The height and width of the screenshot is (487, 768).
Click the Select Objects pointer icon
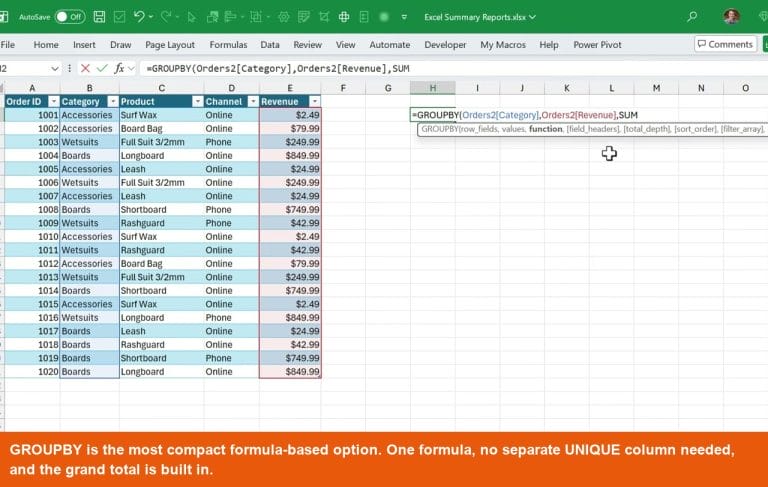192,17
